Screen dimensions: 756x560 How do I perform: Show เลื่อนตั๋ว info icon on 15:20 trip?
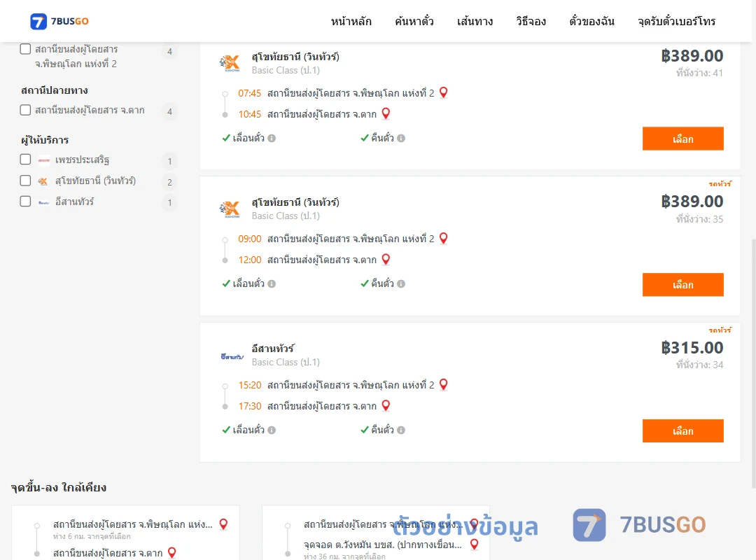(x=272, y=430)
